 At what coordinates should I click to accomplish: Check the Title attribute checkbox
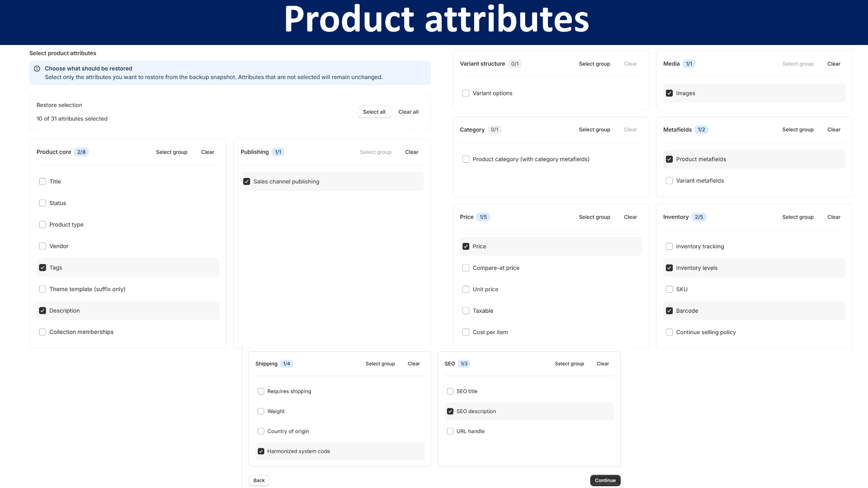42,182
